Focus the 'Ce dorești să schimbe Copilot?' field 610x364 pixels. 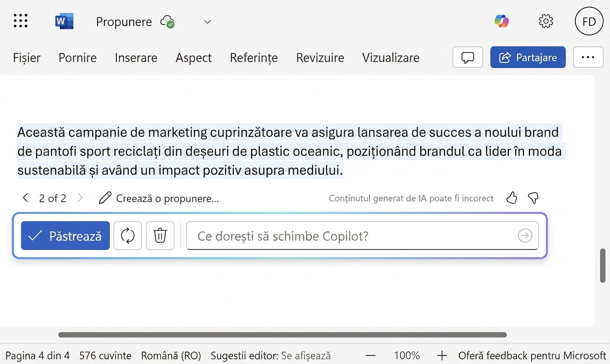[363, 236]
